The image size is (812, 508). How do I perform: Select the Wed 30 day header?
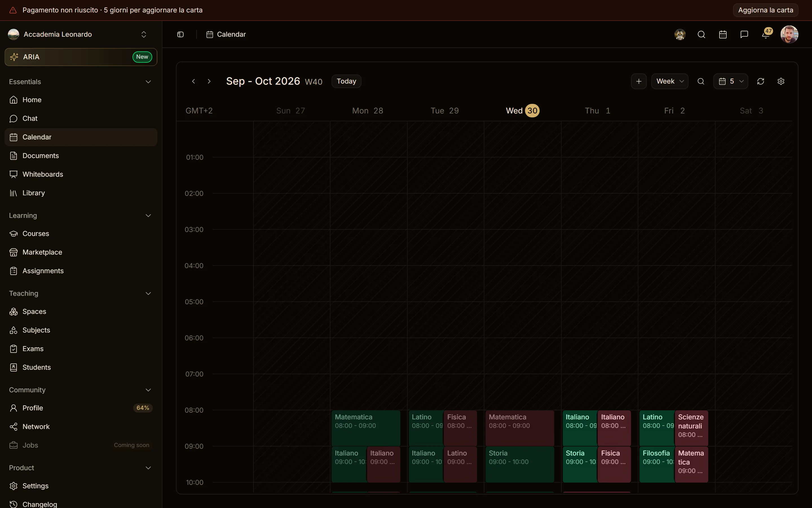click(x=522, y=111)
